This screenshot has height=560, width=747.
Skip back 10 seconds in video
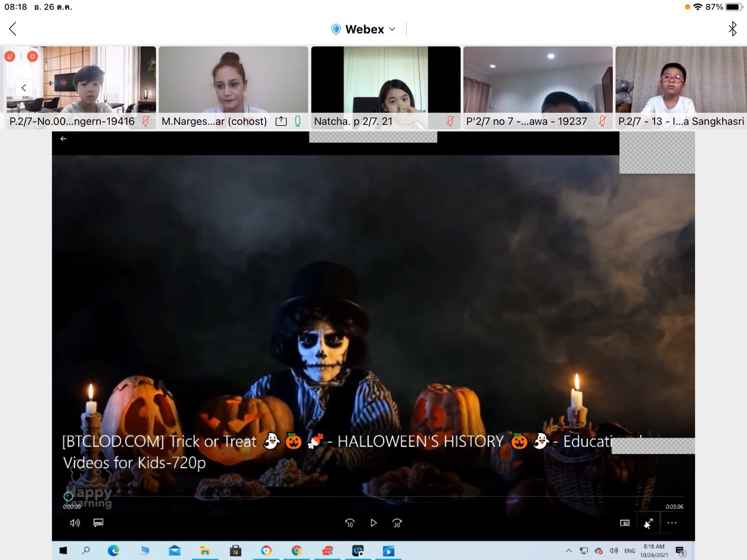pos(350,523)
